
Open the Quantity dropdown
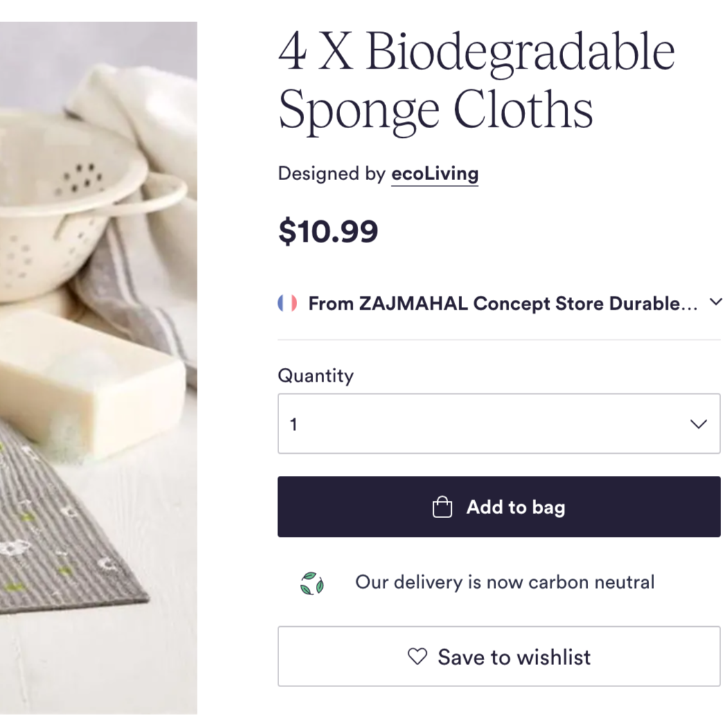coord(499,423)
